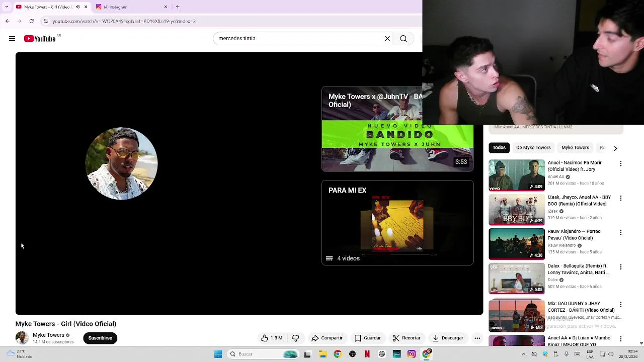
Task: Open the Myke Towers channel name link
Action: 48,335
